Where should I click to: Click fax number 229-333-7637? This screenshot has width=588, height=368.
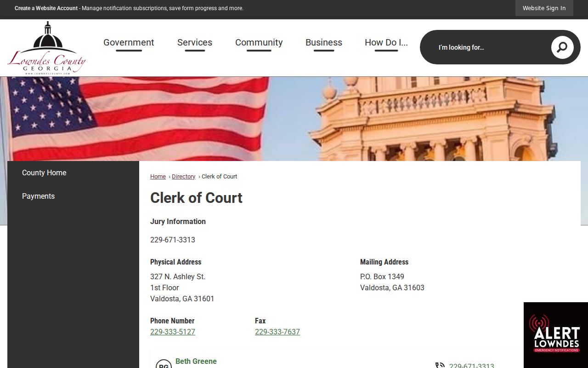click(277, 332)
